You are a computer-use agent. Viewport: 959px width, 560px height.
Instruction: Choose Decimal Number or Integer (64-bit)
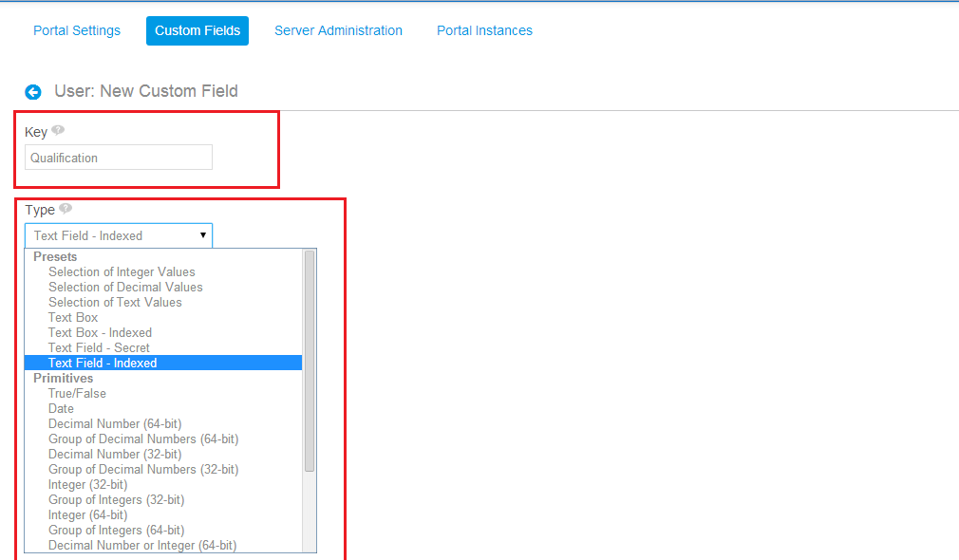163,546
